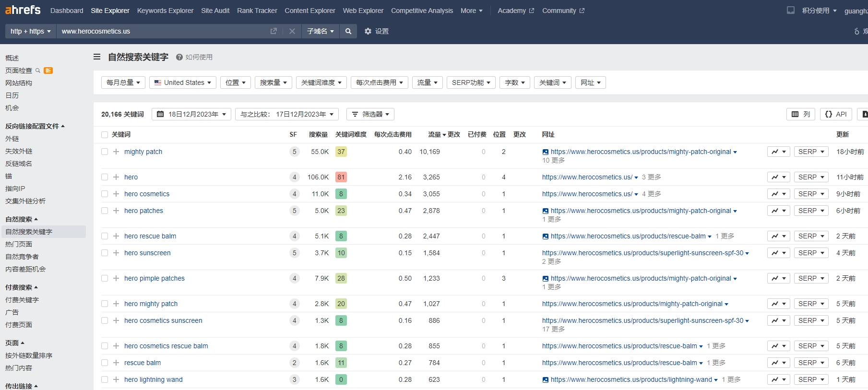Click the search magnifier button
Viewport: 868px width, 390px height.
[x=348, y=31]
